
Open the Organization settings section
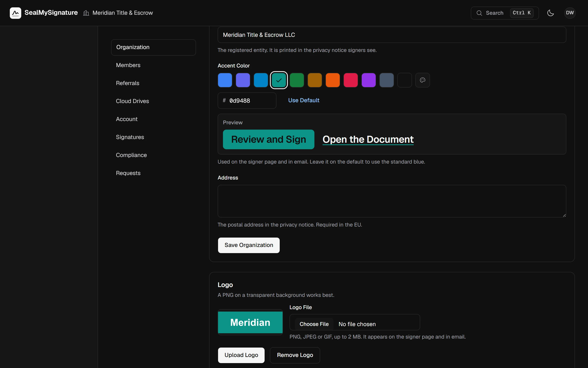click(154, 47)
